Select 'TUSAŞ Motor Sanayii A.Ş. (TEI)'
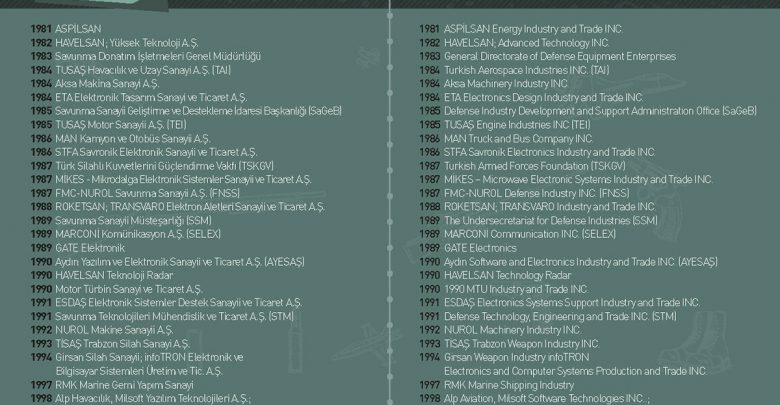780x405 pixels. tap(121, 125)
